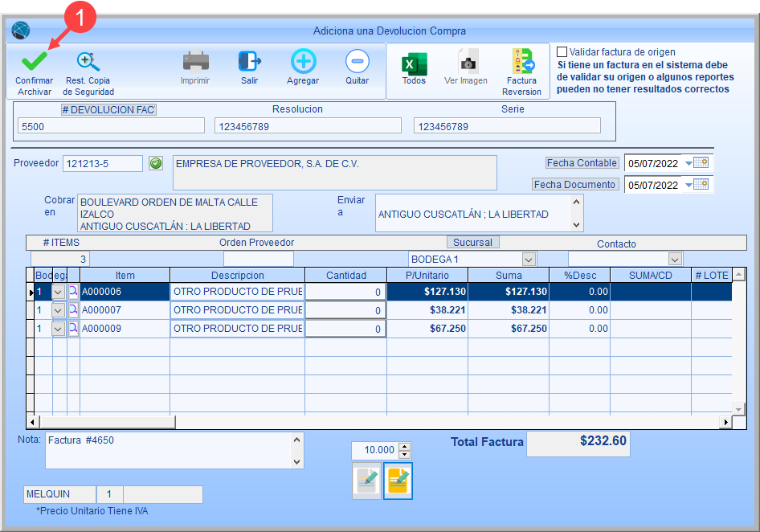Screen dimensions: 760x532
Task: Click the Proveedor code field 121213-5
Action: coord(103,163)
